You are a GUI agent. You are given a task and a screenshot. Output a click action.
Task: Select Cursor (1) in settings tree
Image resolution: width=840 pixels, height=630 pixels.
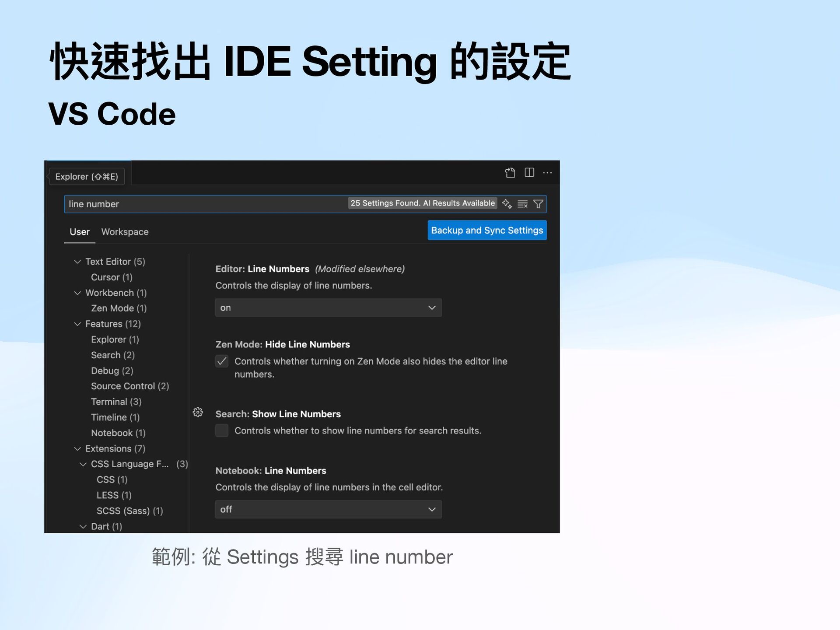pyautogui.click(x=112, y=277)
